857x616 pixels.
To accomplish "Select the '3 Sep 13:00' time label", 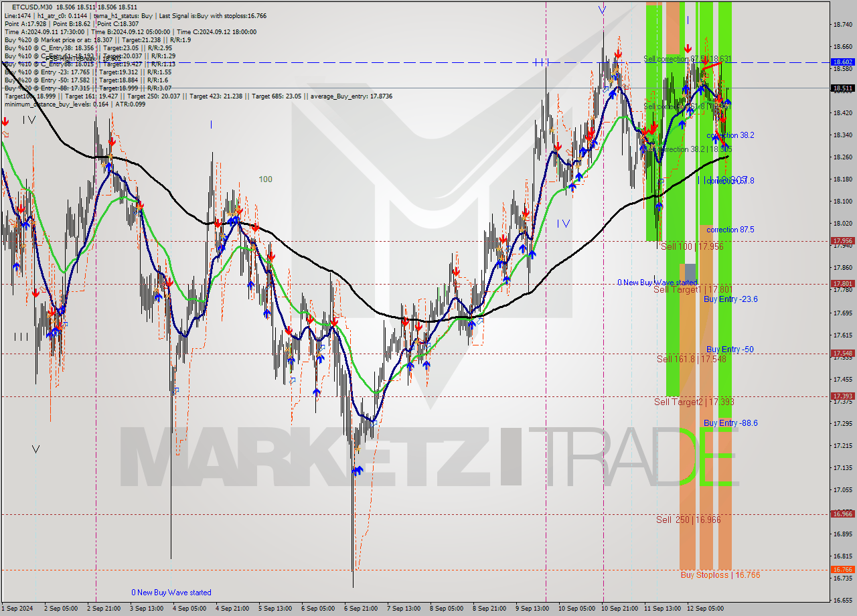I will click(x=146, y=609).
